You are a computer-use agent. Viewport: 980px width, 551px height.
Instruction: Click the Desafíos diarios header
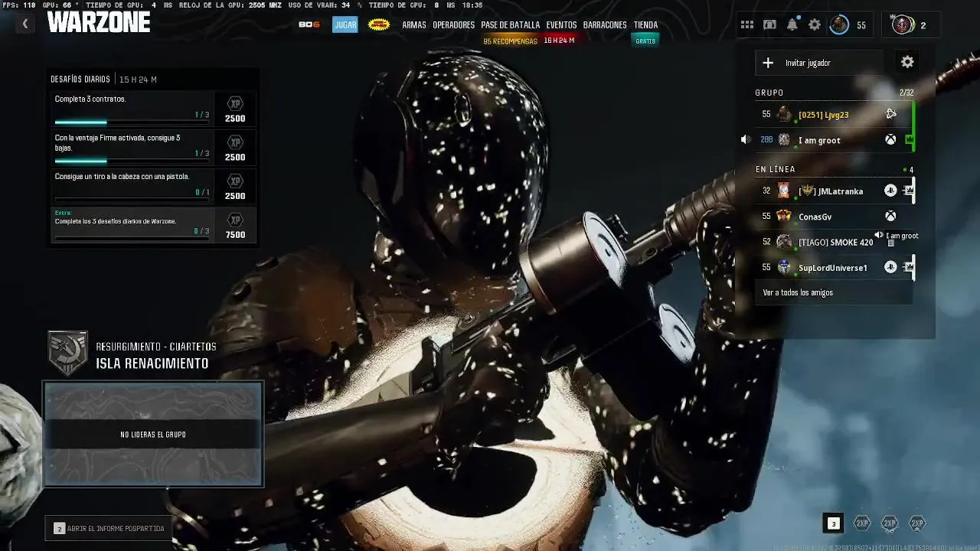[x=80, y=80]
